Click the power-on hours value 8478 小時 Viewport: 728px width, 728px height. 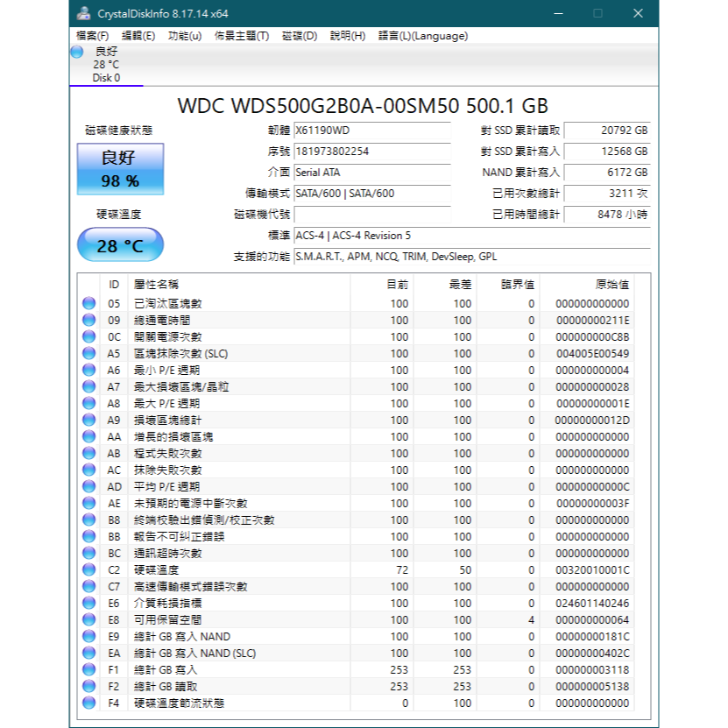607,215
